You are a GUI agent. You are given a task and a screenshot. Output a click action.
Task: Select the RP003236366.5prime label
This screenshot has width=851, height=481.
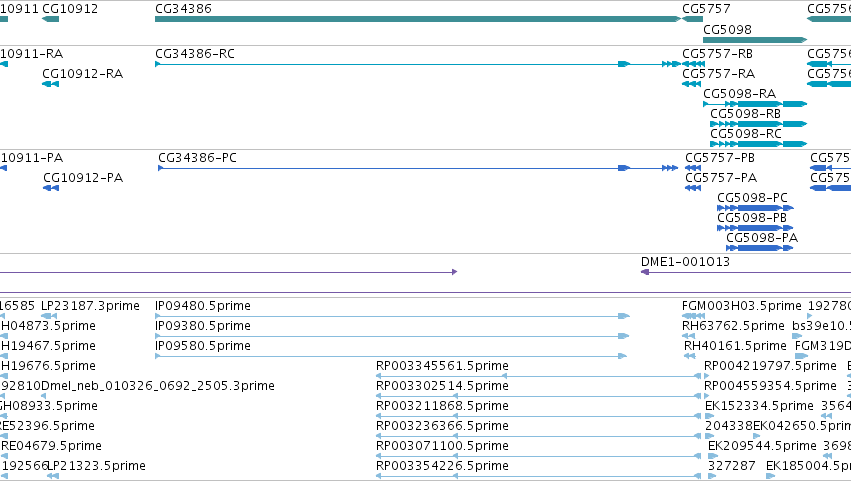tap(442, 427)
